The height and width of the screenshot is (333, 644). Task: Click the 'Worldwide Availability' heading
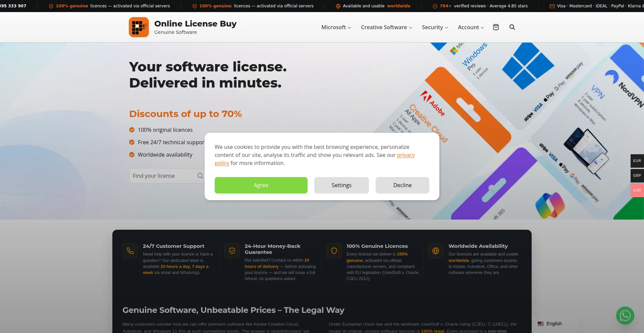point(478,246)
